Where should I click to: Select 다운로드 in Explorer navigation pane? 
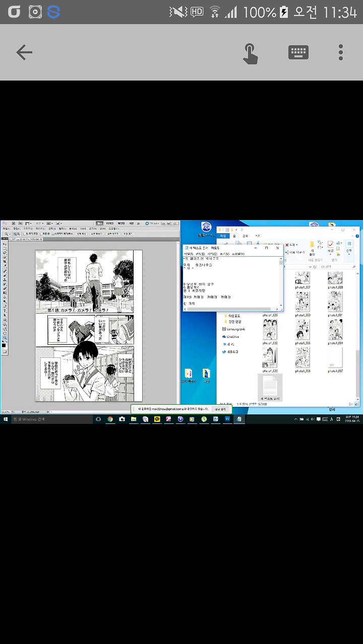[x=233, y=316]
